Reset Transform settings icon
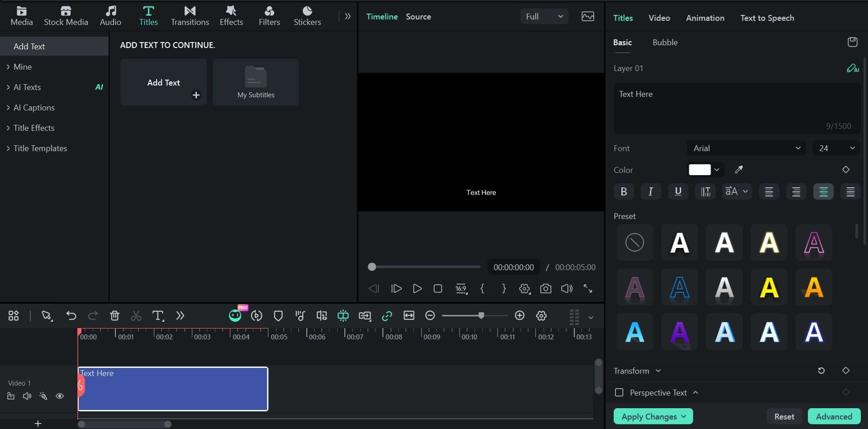 click(x=821, y=371)
